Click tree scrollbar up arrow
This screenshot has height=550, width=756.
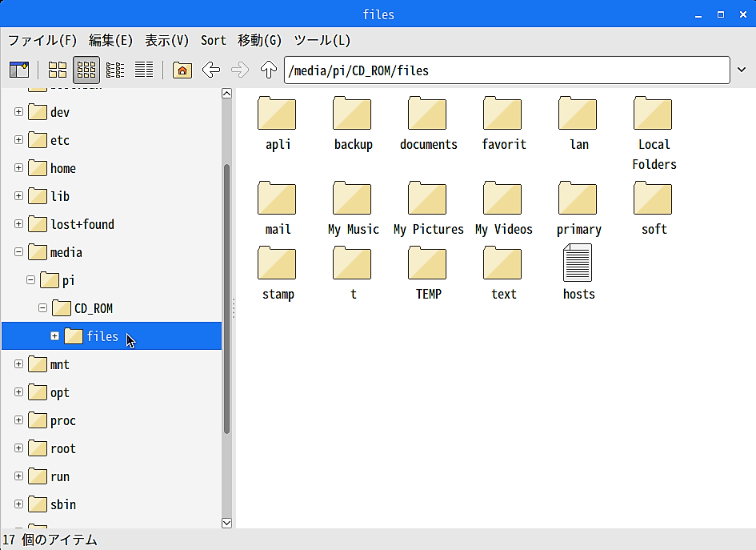coord(226,93)
